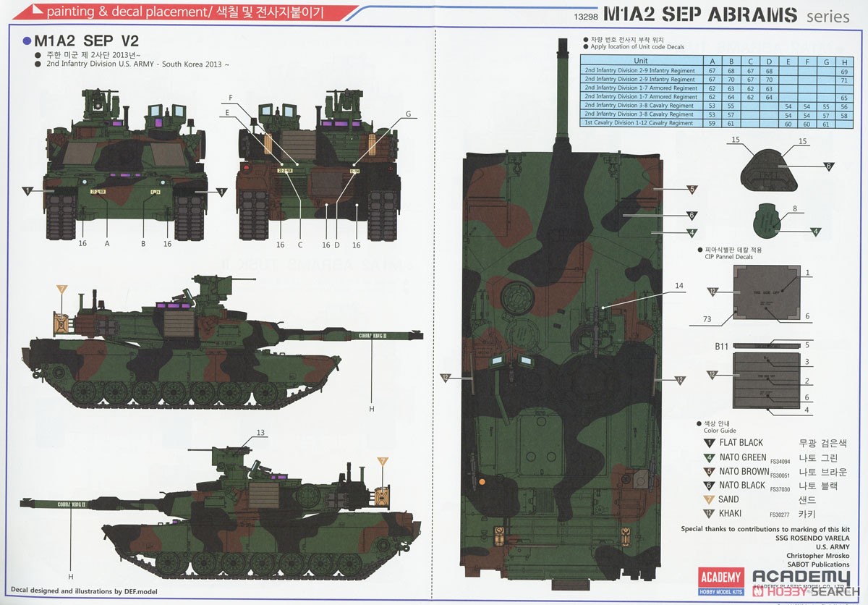868x605 pixels.
Task: Click table cell value '71'
Action: point(844,80)
